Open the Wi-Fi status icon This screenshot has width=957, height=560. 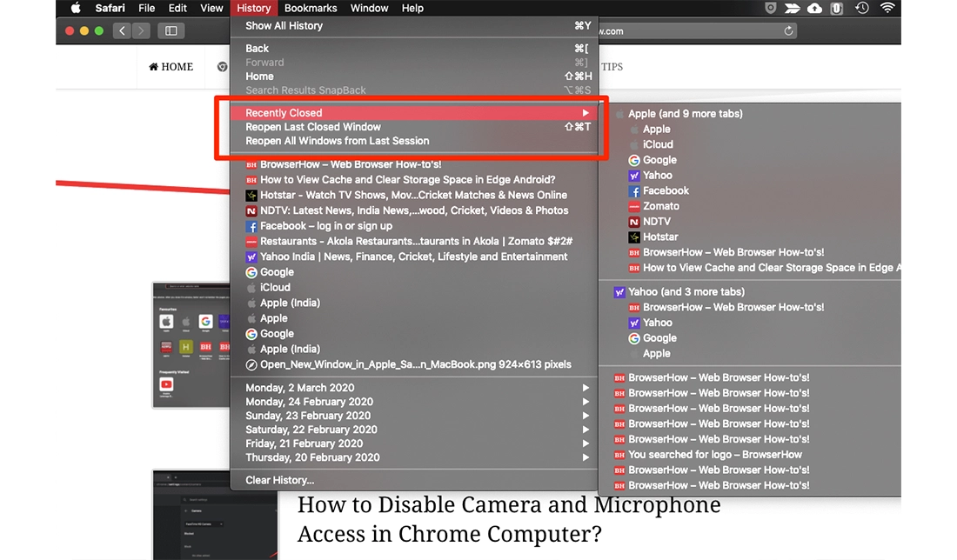[x=887, y=9]
